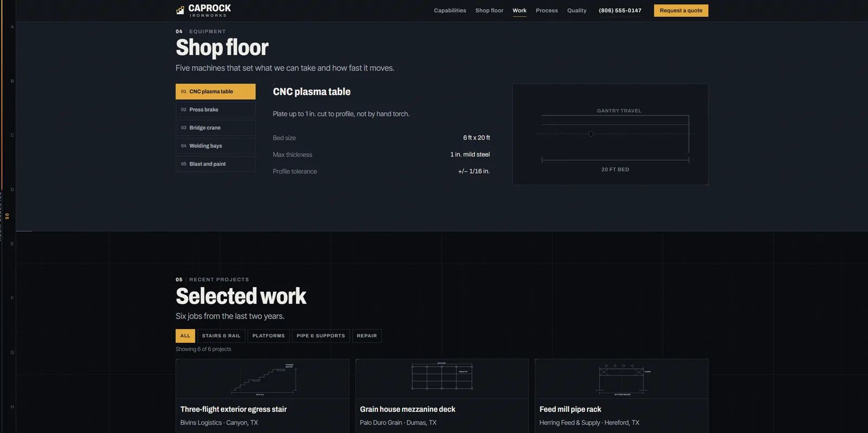Viewport: 868px width, 433px height.
Task: Filter projects by Stairs & Rail
Action: (221, 336)
